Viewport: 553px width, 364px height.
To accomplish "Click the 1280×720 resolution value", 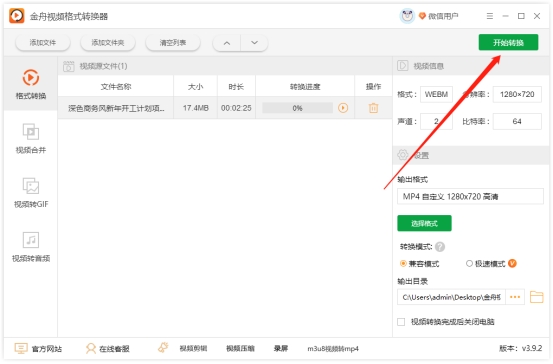I will 517,94.
